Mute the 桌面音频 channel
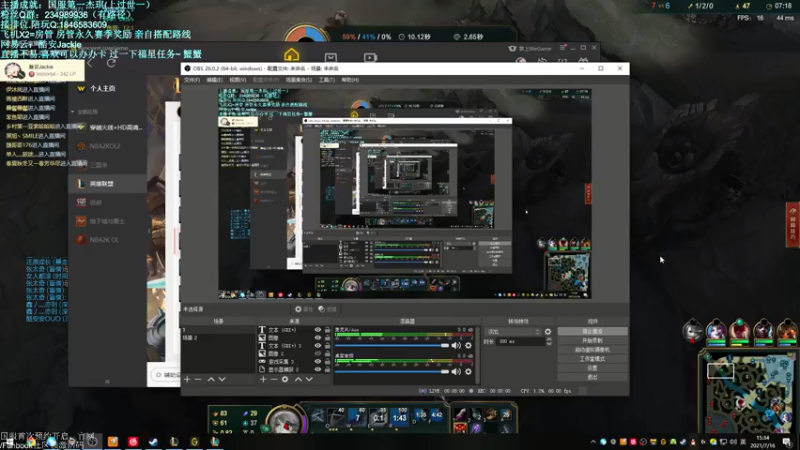The width and height of the screenshot is (800, 450). point(456,371)
